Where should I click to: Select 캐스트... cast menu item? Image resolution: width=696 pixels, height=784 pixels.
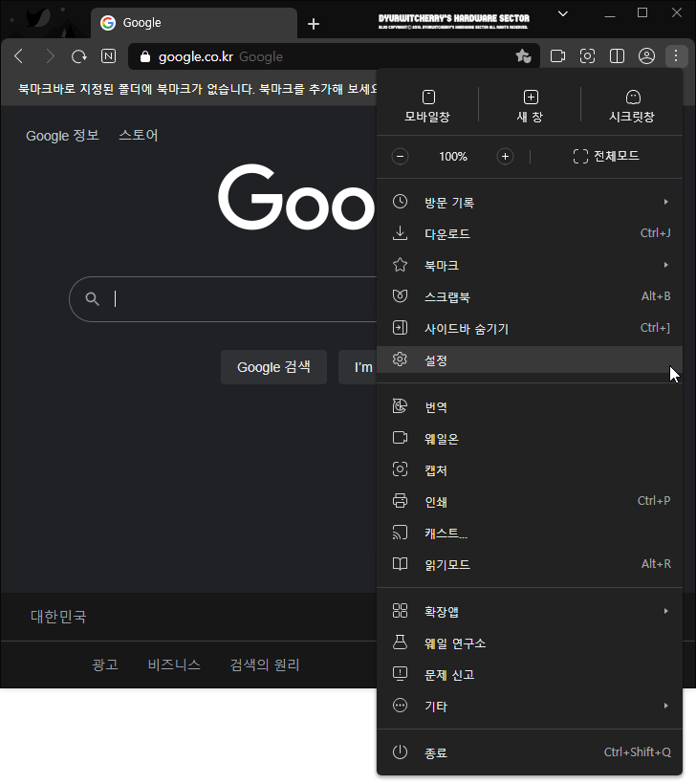tap(530, 533)
